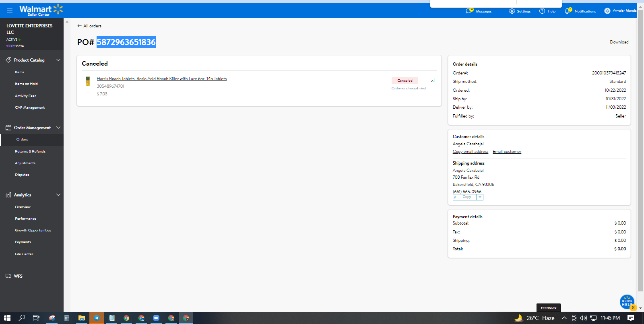Click the Feedback button

tap(548, 308)
